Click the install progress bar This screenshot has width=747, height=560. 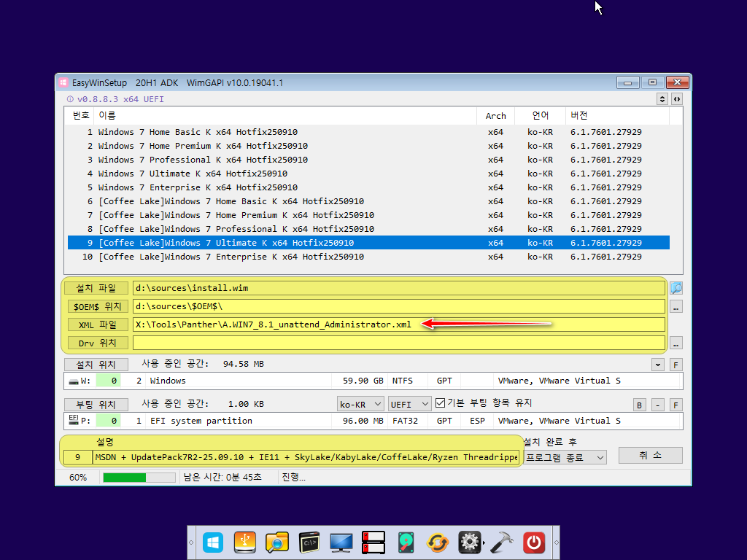click(x=139, y=478)
